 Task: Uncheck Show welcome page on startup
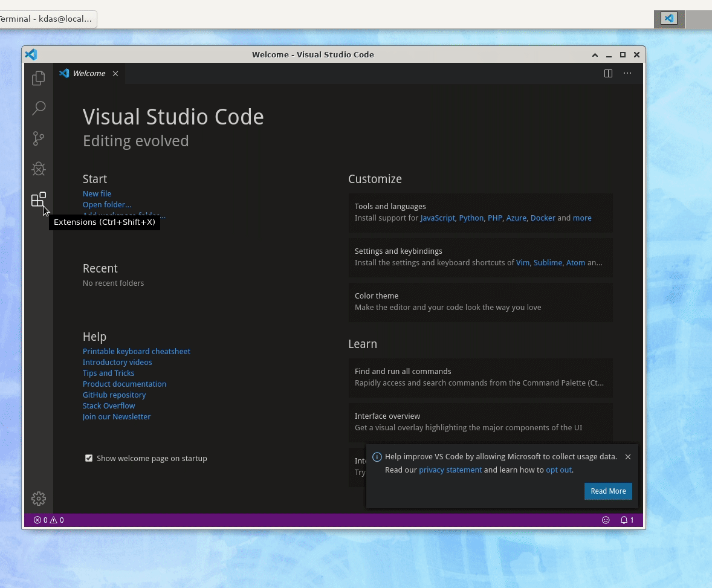(89, 458)
